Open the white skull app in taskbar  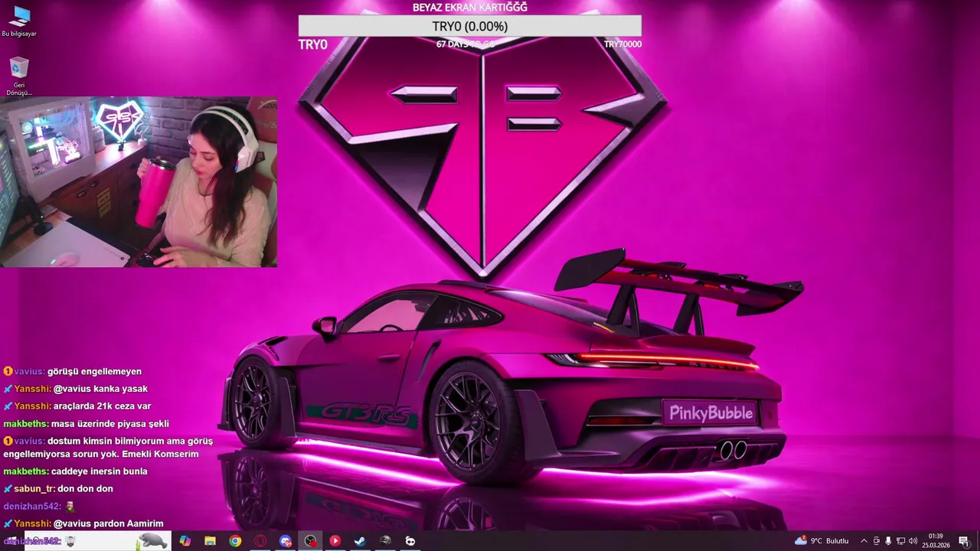(x=410, y=541)
